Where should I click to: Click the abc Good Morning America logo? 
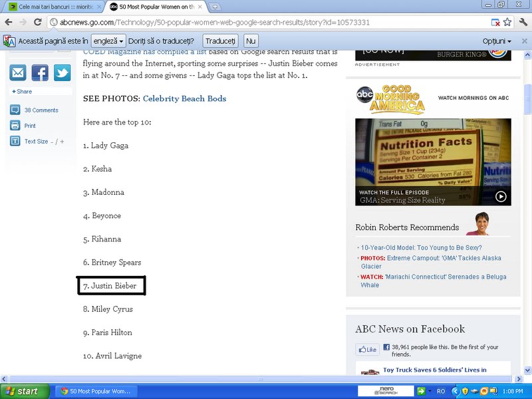(x=390, y=99)
